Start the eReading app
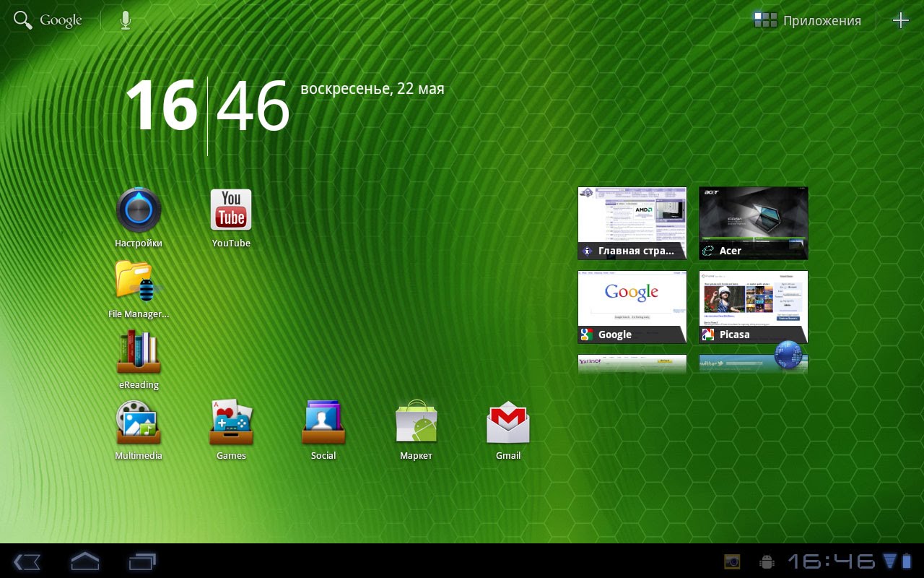 (x=138, y=353)
